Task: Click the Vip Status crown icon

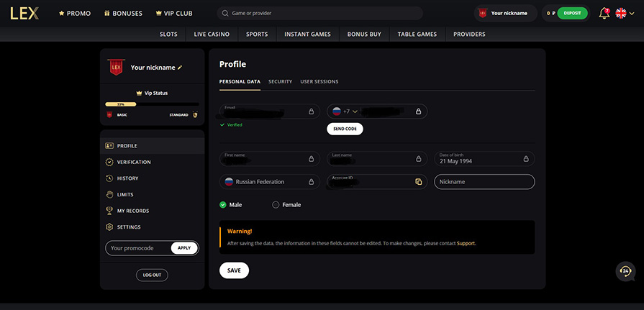Action: point(139,94)
